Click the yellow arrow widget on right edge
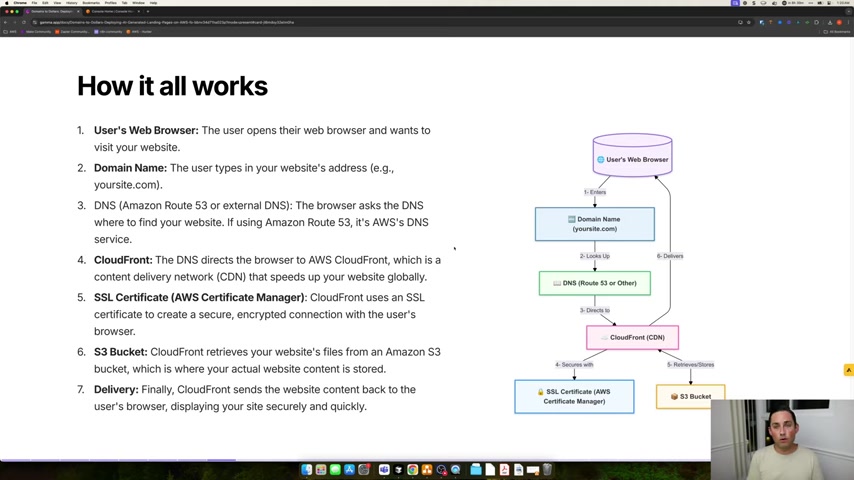Image resolution: width=854 pixels, height=480 pixels. click(x=849, y=370)
